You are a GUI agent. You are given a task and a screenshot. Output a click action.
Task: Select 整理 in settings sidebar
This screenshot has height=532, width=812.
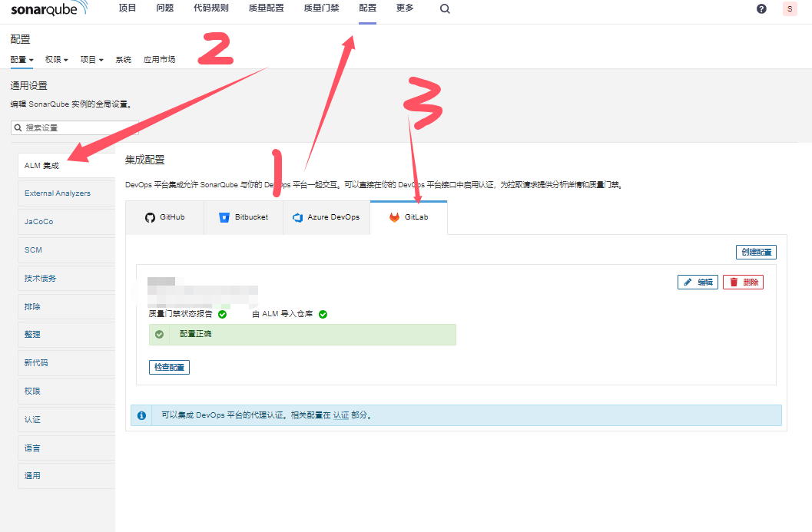click(67, 334)
